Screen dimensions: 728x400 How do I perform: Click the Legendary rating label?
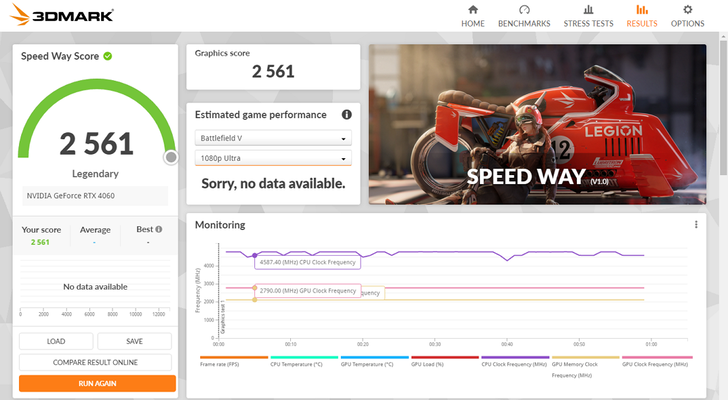pos(95,174)
